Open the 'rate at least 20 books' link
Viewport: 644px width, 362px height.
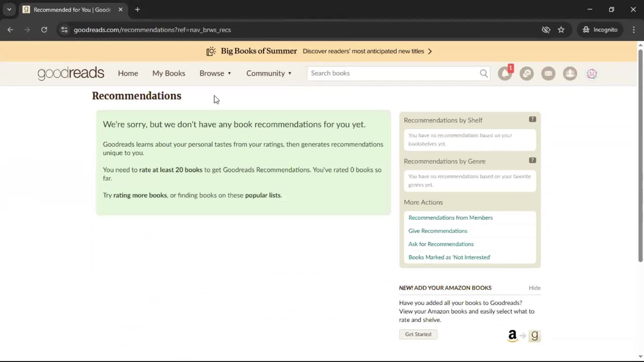pyautogui.click(x=171, y=170)
